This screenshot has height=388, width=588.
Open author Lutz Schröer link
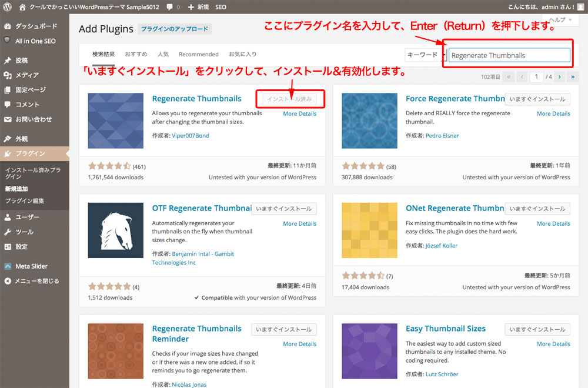(x=442, y=374)
